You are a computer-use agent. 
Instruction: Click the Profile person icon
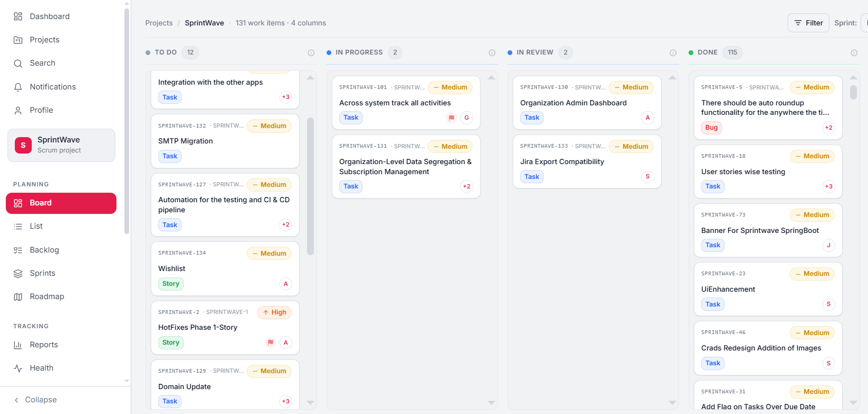[18, 110]
